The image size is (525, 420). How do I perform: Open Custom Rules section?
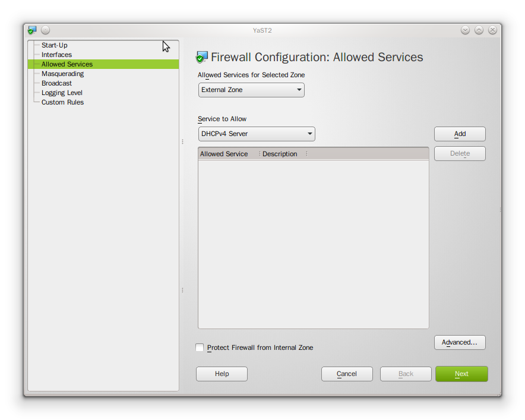click(62, 102)
